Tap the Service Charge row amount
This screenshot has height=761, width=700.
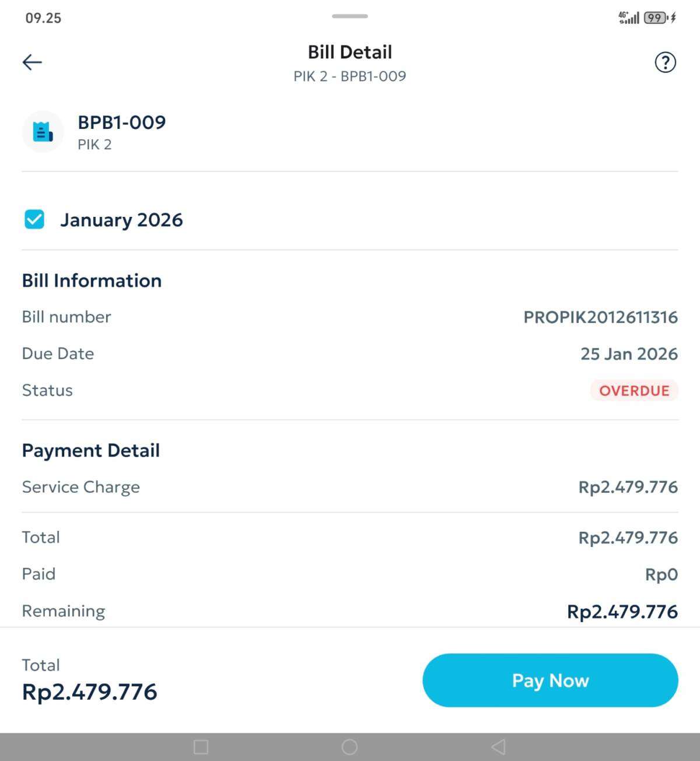(628, 487)
